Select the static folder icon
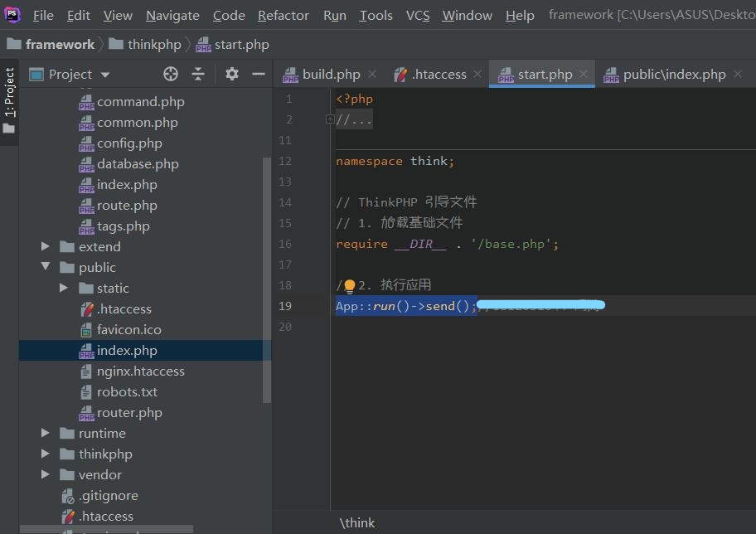The width and height of the screenshot is (756, 534). click(86, 289)
